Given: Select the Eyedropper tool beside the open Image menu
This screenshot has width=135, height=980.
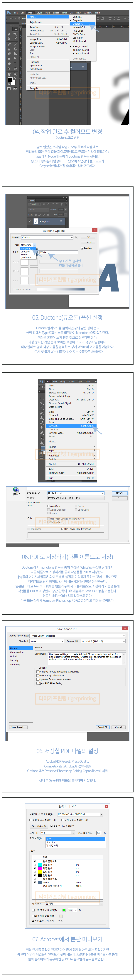Looking at the screenshot, I should 15,39.
